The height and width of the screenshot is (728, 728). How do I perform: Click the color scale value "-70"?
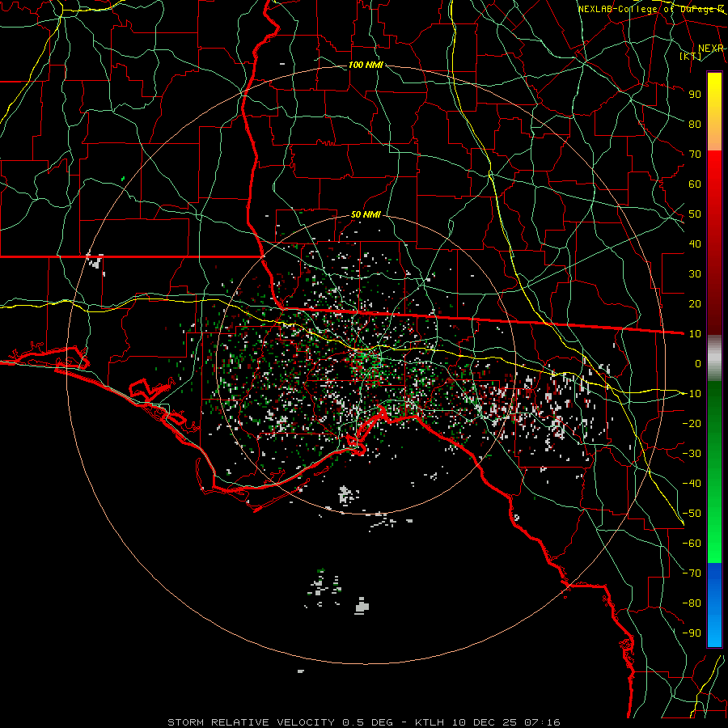[692, 574]
